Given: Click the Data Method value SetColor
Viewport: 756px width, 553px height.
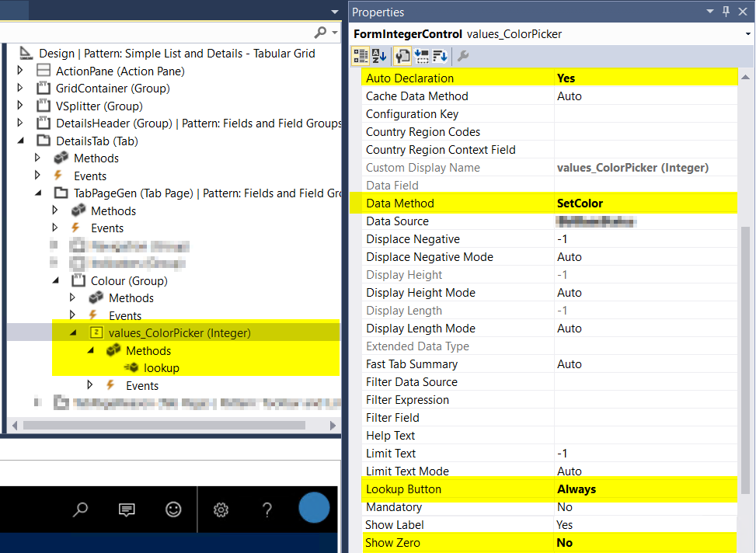Looking at the screenshot, I should [x=646, y=203].
